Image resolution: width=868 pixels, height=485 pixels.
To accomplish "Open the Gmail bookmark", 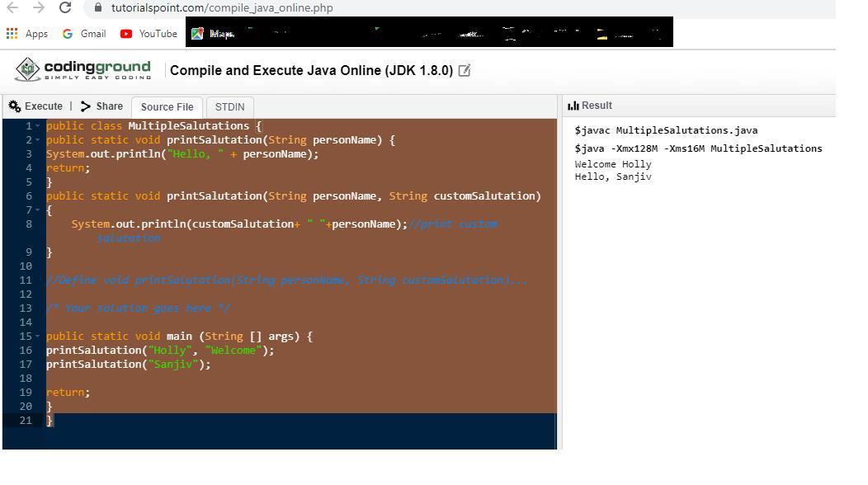I will [84, 34].
